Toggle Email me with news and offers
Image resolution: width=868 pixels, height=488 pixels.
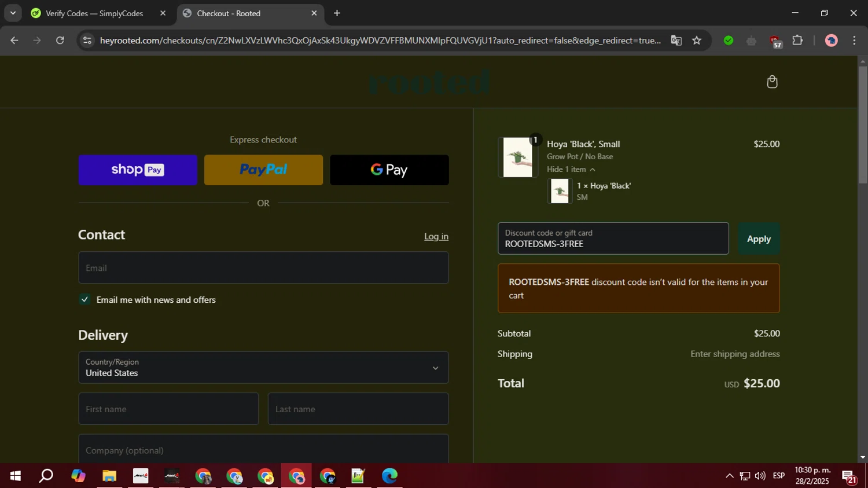[x=85, y=299]
